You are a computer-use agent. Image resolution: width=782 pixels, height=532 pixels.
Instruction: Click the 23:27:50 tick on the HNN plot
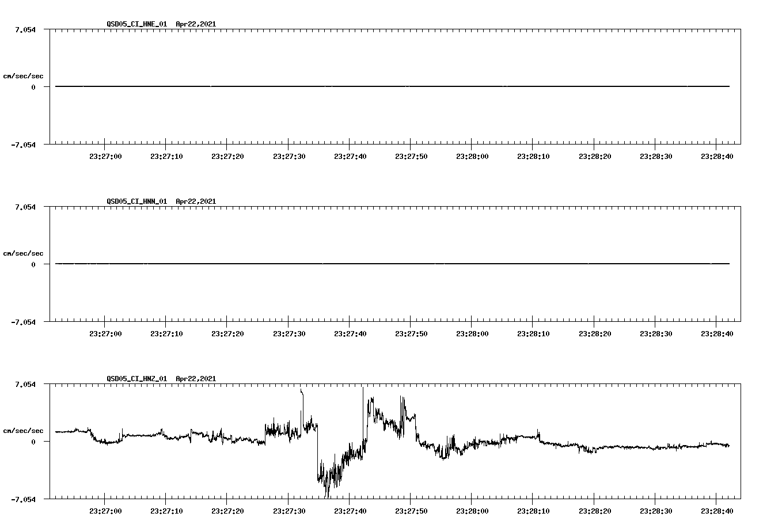(412, 332)
